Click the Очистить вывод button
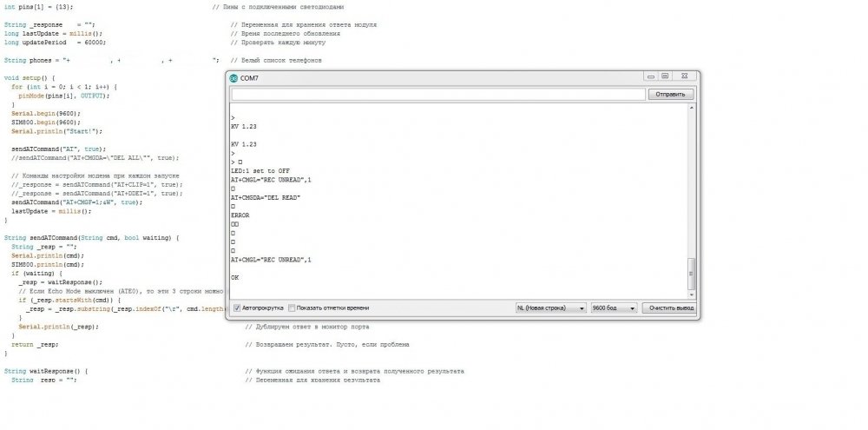868x430 pixels. (672, 308)
